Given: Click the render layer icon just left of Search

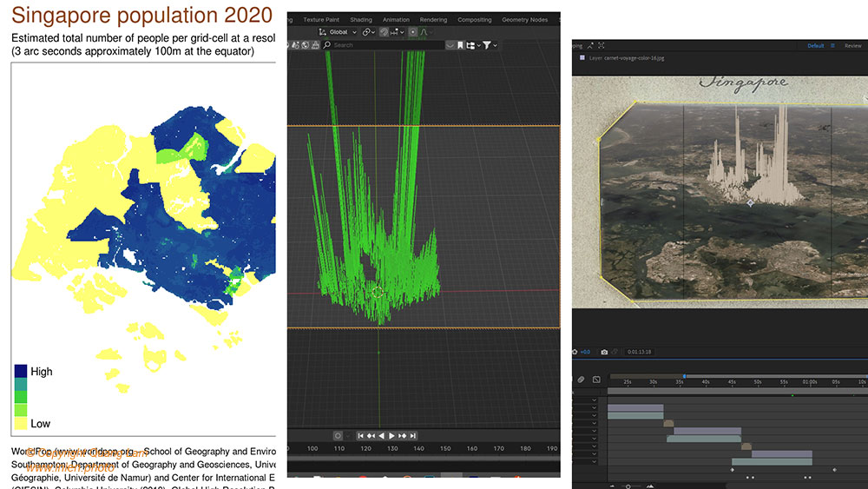Looking at the screenshot, I should [315, 45].
